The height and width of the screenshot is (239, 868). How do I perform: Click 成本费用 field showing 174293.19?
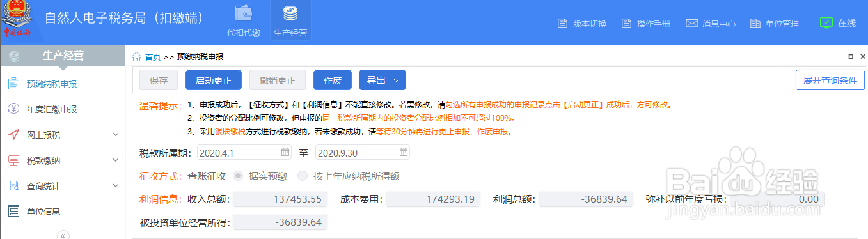point(433,199)
